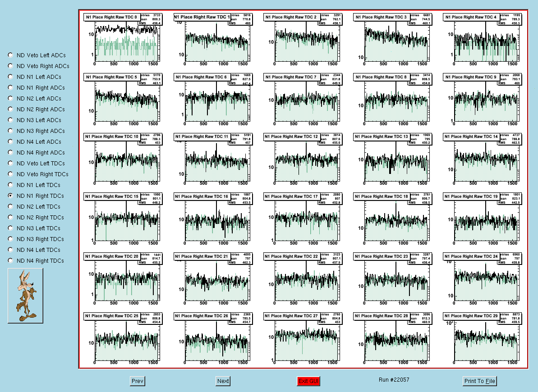The image size is (538, 392).
Task: Click Print To File button
Action: point(480,381)
